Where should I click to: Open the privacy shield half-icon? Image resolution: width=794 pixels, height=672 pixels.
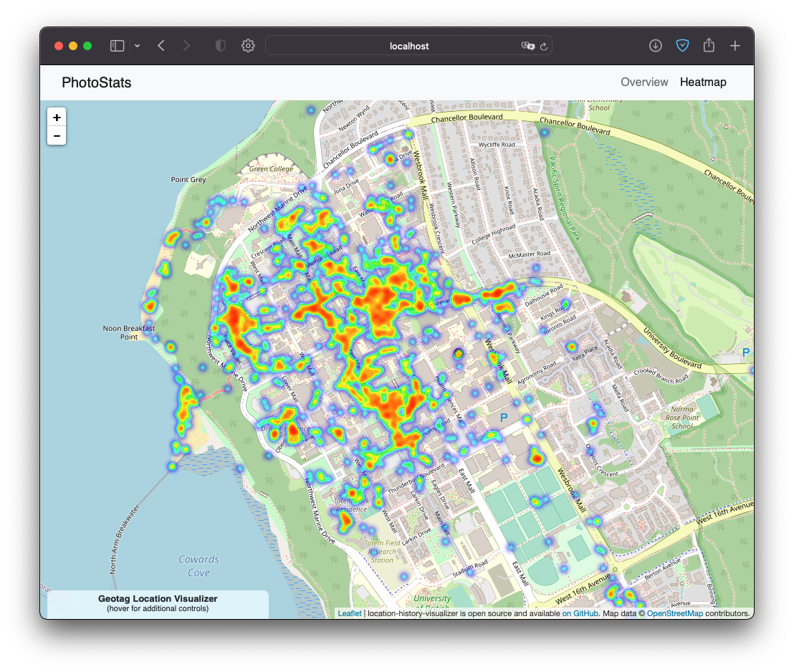(x=220, y=46)
